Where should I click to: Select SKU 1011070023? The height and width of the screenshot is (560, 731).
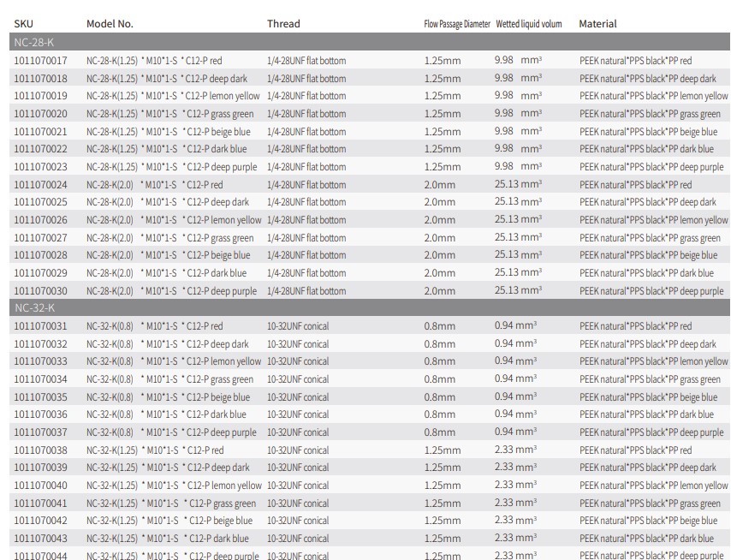[40, 167]
